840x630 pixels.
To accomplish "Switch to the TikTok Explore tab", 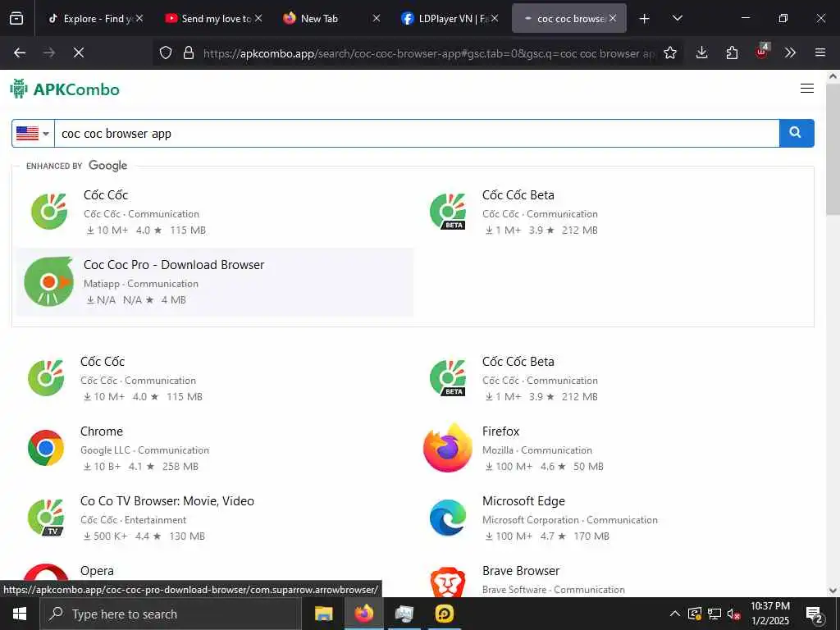I will coord(92,18).
